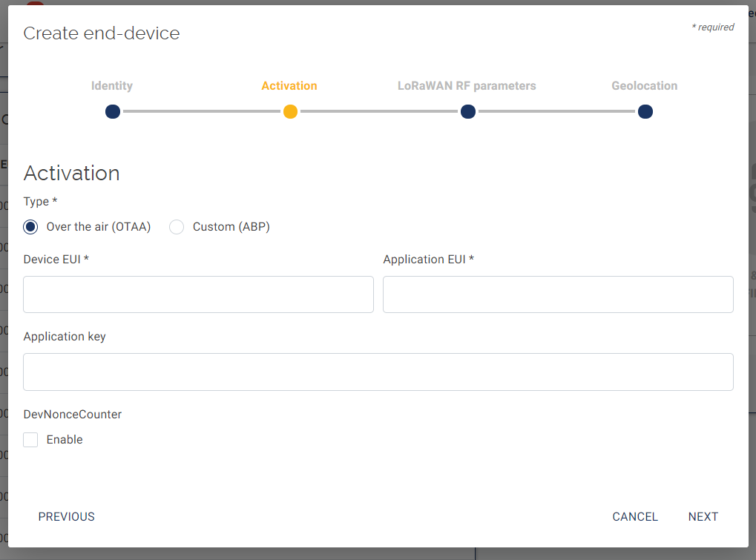The image size is (756, 560).
Task: Click the Identity step circle
Action: pyautogui.click(x=113, y=112)
